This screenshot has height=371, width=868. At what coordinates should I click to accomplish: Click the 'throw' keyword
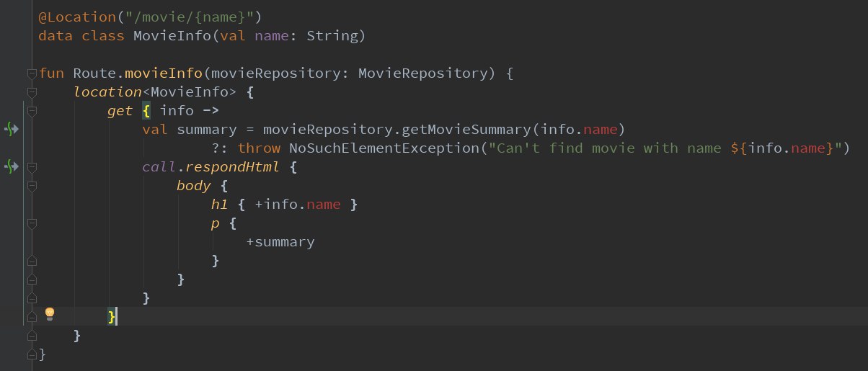[259, 148]
